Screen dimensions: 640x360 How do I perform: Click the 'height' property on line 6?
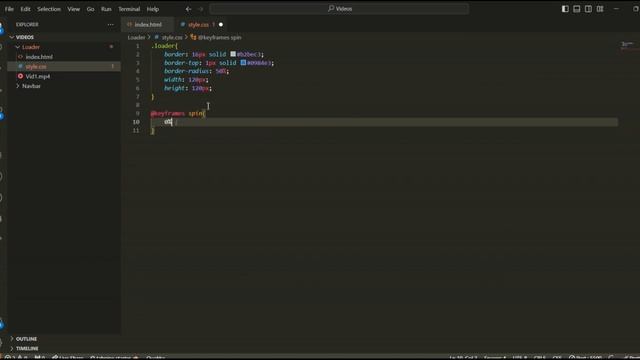[x=175, y=88]
